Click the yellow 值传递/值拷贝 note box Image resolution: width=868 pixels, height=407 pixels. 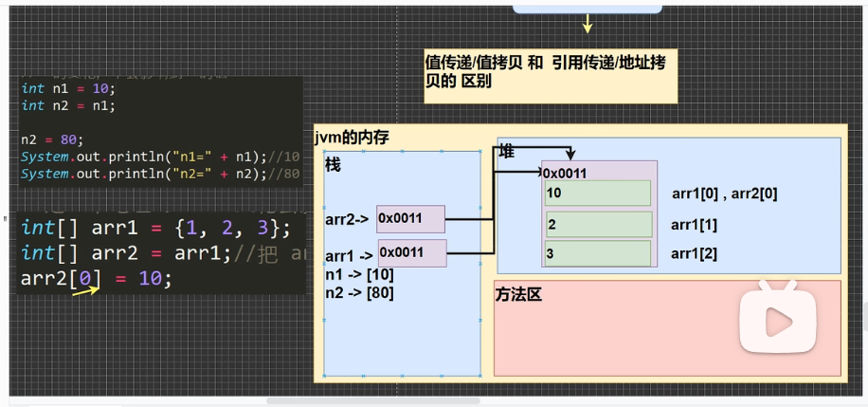pyautogui.click(x=550, y=76)
